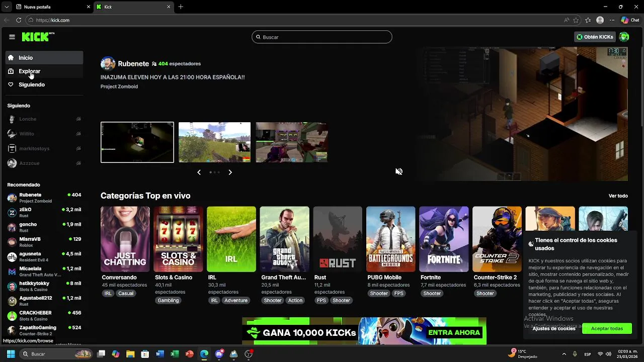Open the Just Chatting category card
Screen dimensions: 644x362
click(x=125, y=239)
